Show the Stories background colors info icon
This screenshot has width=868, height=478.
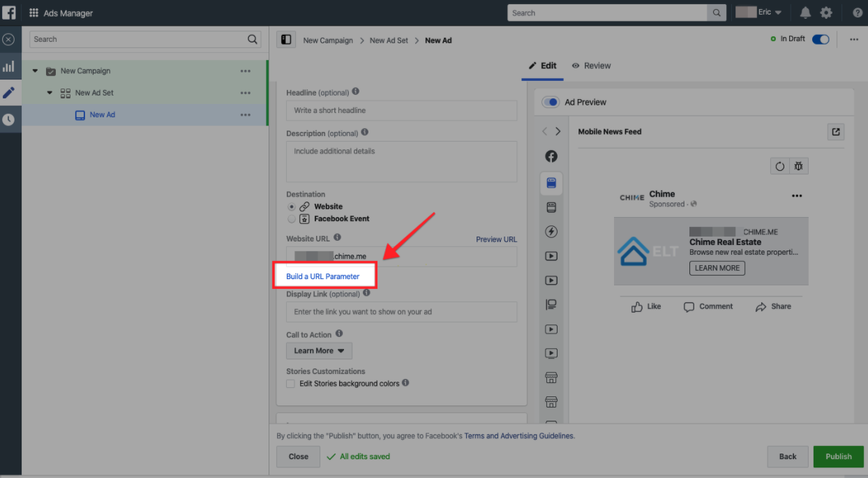point(405,382)
